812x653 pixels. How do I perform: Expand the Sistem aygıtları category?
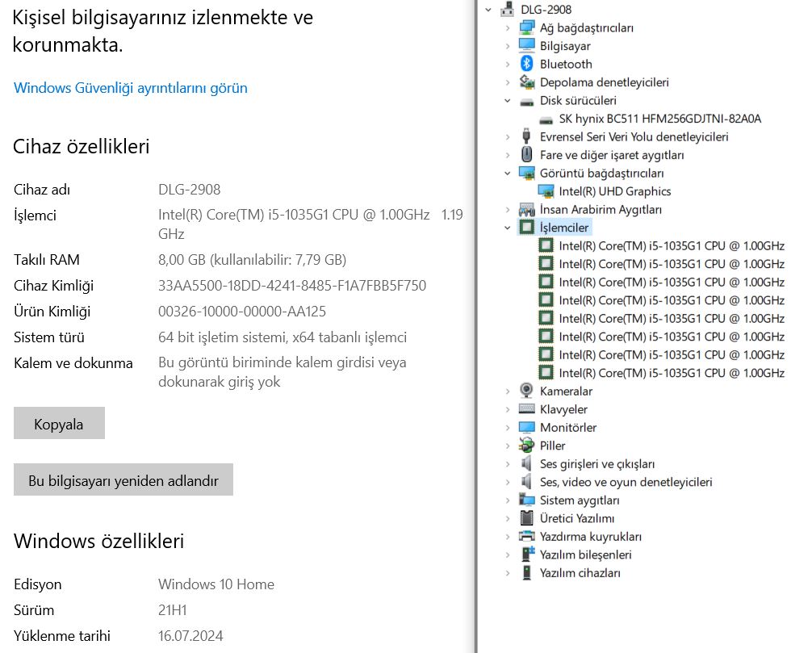click(508, 500)
